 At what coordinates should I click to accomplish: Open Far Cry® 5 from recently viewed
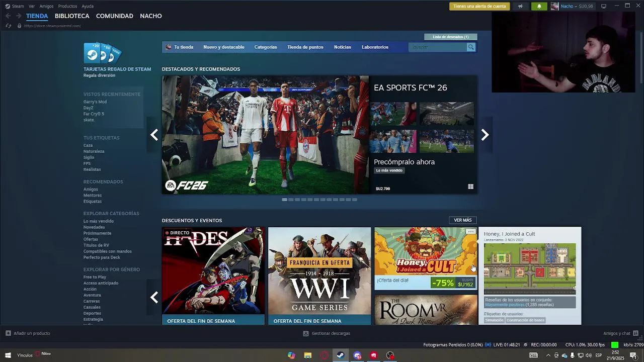point(94,114)
